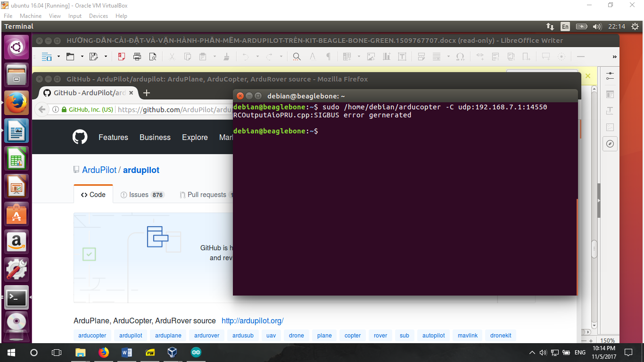
Task: Click Firefox back arrow button
Action: tap(42, 110)
